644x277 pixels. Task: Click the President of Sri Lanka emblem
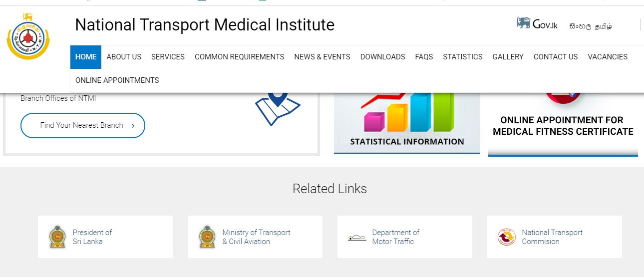click(57, 237)
